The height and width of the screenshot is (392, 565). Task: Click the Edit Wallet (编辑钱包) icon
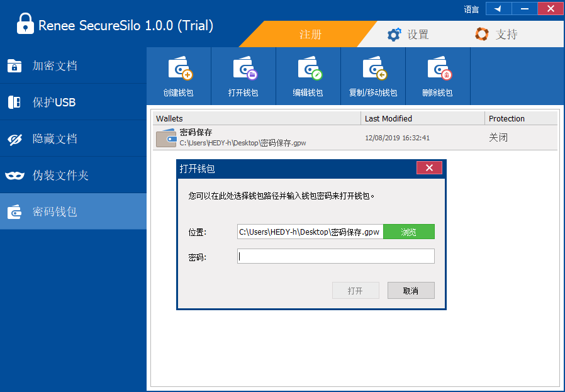pos(310,68)
